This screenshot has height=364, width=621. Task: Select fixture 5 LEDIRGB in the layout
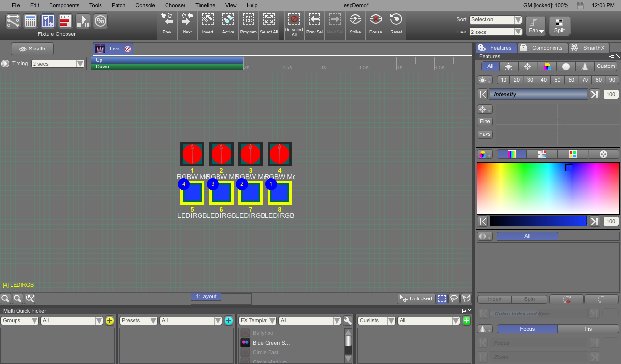pyautogui.click(x=192, y=193)
